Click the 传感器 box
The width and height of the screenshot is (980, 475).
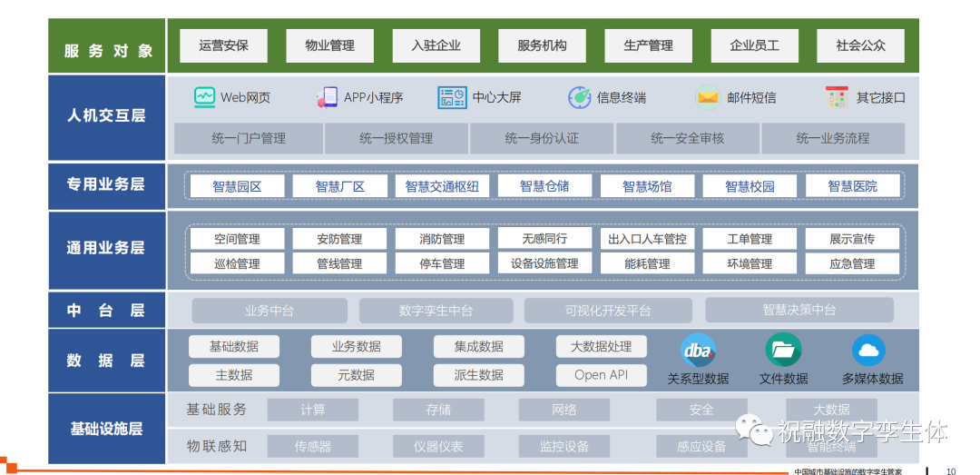312,446
